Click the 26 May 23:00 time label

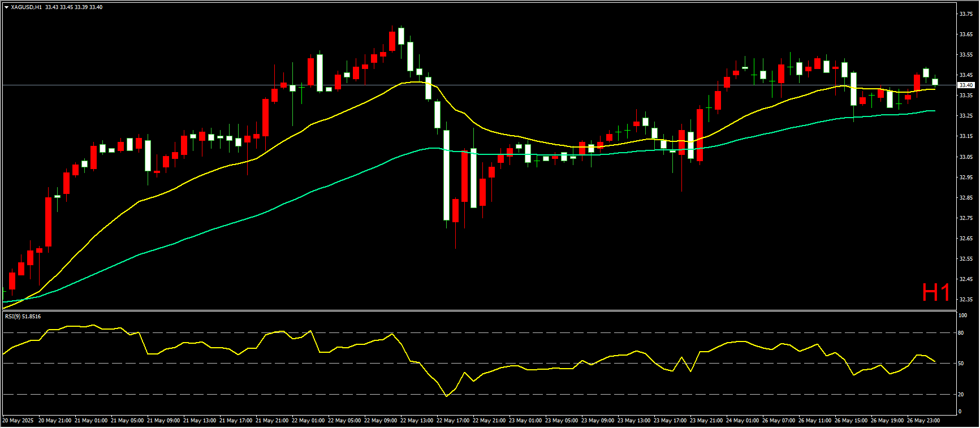(923, 421)
